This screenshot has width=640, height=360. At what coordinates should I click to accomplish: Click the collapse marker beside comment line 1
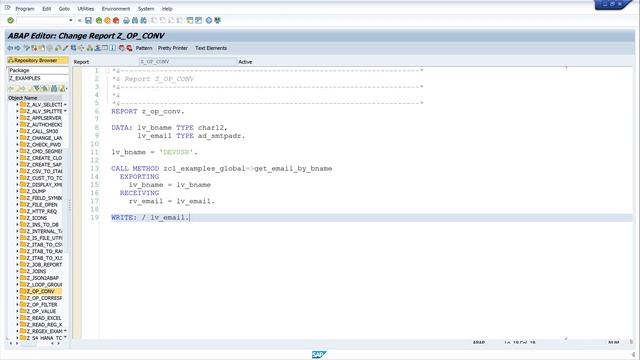pyautogui.click(x=107, y=71)
